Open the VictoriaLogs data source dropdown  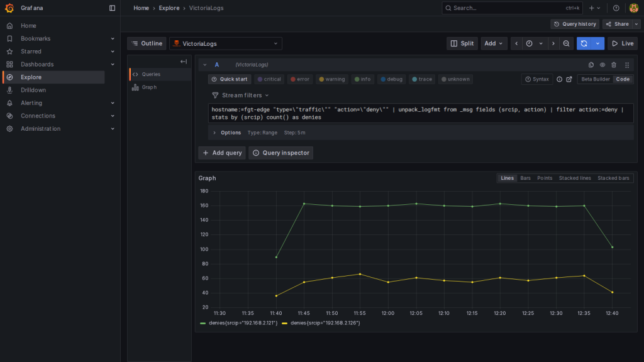tap(226, 43)
